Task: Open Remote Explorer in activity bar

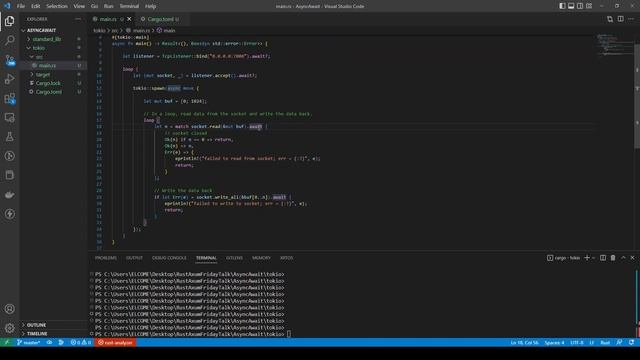Action: [9, 118]
